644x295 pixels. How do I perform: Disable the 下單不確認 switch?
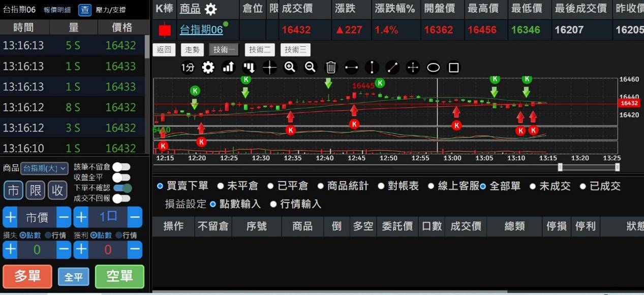click(x=122, y=188)
